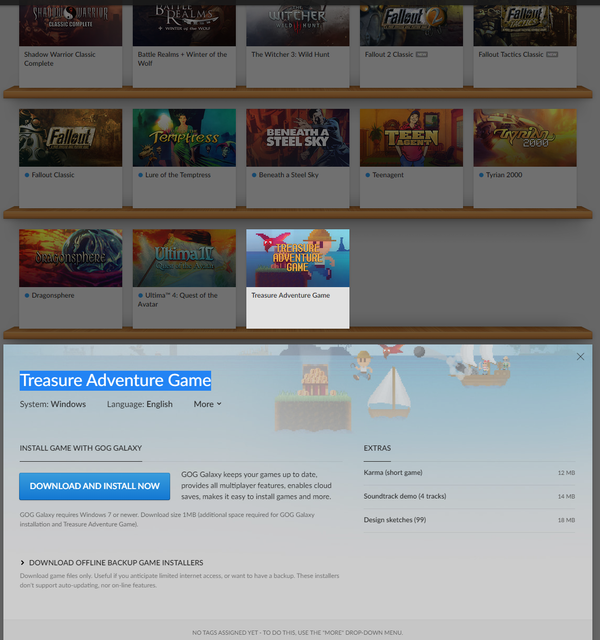Open the Tyrian 2000 game cover
The image size is (600, 640).
tap(525, 138)
